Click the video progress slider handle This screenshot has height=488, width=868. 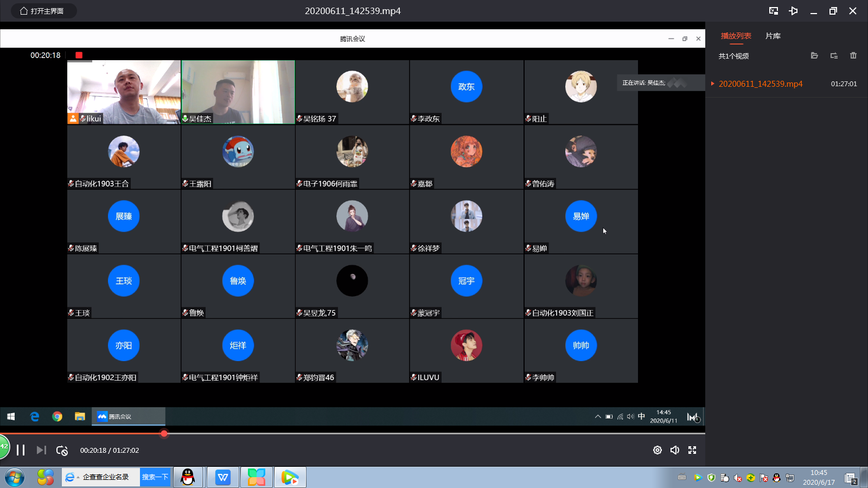coord(164,433)
